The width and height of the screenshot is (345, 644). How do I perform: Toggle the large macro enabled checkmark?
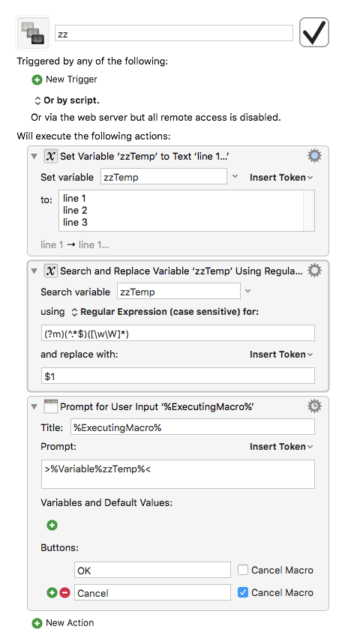coord(314,32)
